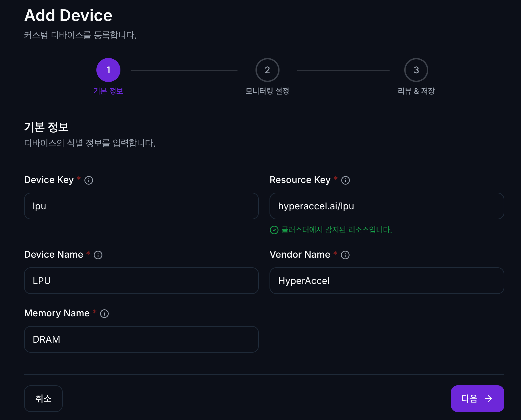Viewport: 521px width, 420px height.
Task: Click the arrow on the 다음 button
Action: 488,399
